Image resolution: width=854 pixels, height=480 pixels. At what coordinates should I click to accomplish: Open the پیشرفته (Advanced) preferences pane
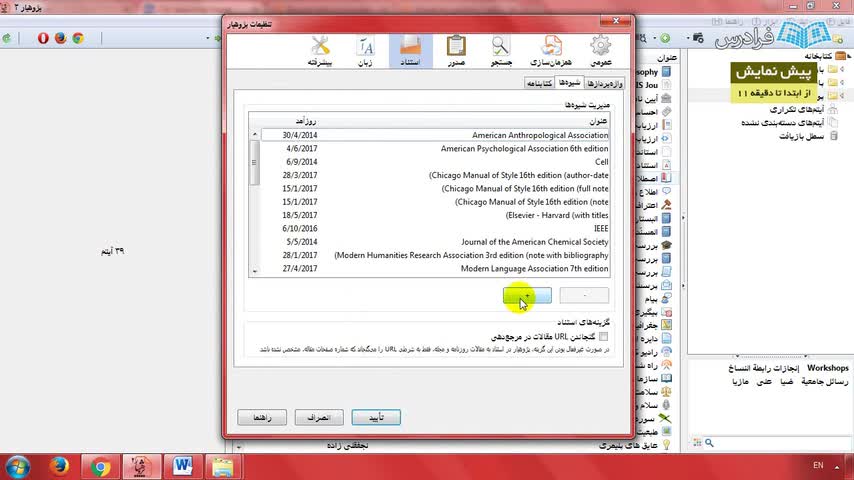click(320, 51)
